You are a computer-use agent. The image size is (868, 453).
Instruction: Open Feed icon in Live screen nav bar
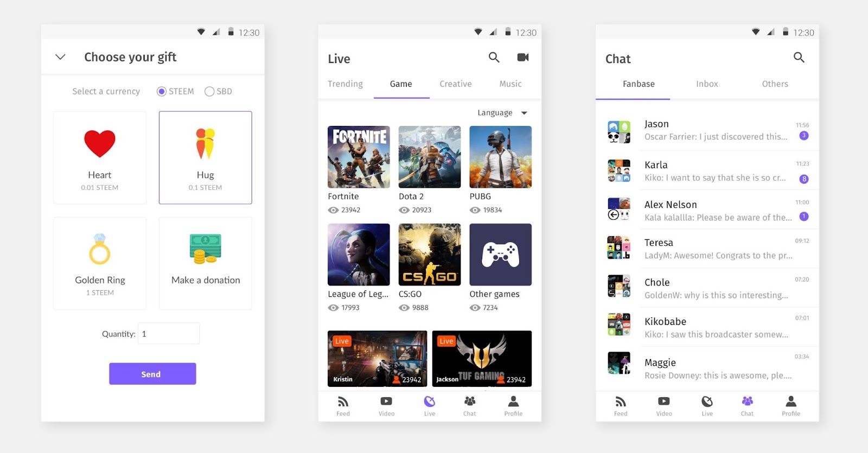pos(343,401)
